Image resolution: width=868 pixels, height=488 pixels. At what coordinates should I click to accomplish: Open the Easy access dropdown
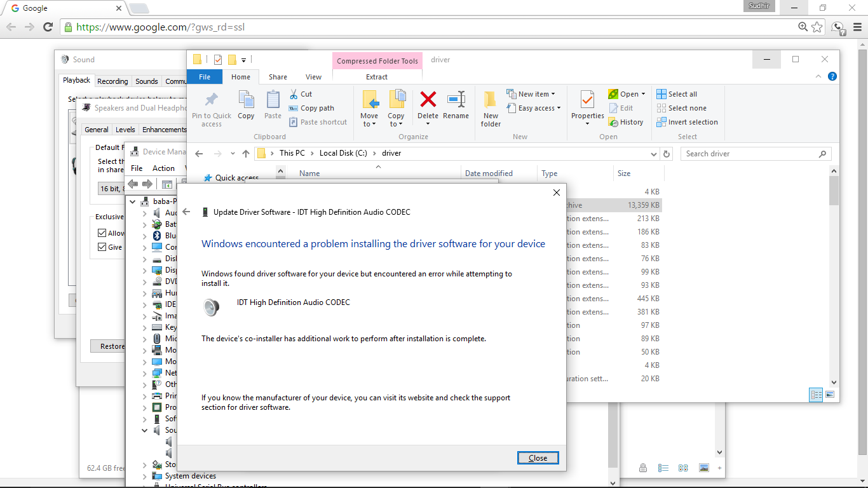[x=534, y=108]
